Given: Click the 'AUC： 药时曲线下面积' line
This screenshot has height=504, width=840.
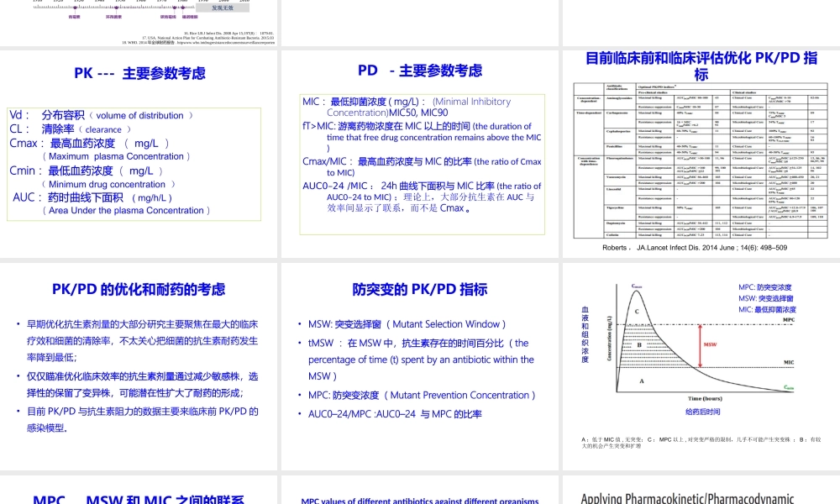Looking at the screenshot, I should tap(92, 197).
